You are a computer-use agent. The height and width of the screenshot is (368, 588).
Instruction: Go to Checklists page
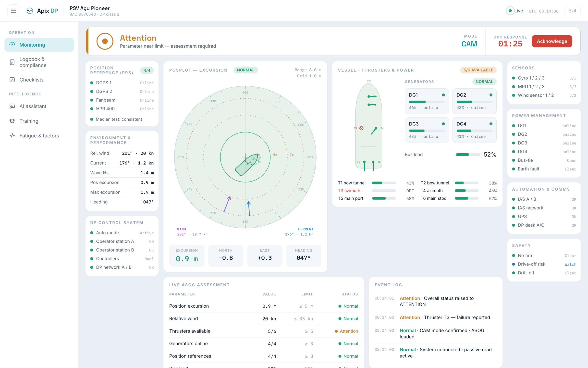39,80
